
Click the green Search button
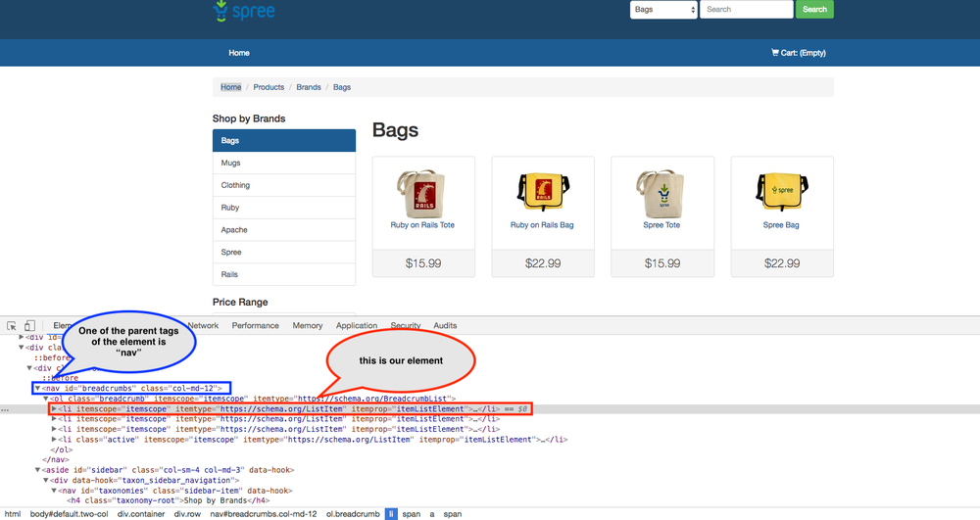814,10
